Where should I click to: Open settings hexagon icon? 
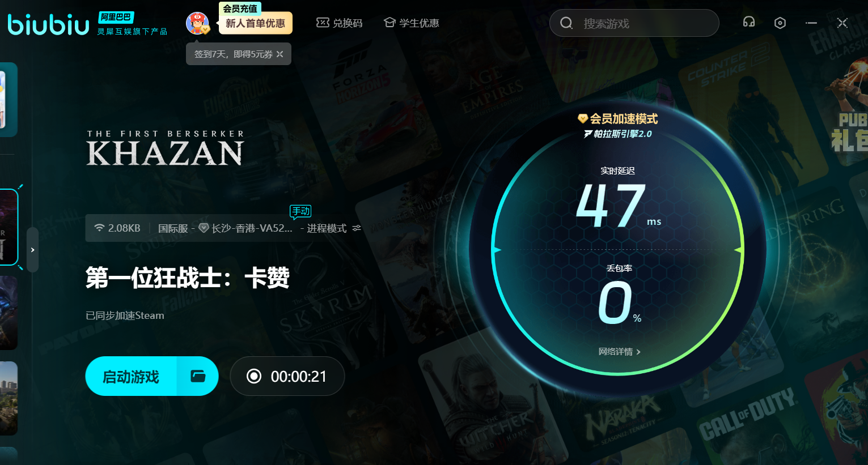point(780,23)
